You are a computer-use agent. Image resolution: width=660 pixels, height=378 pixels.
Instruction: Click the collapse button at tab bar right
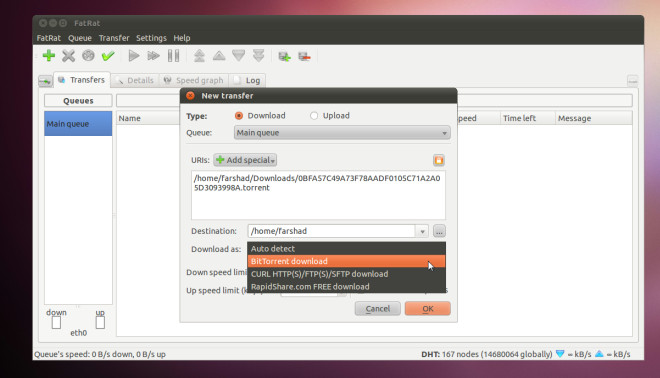pyautogui.click(x=632, y=80)
